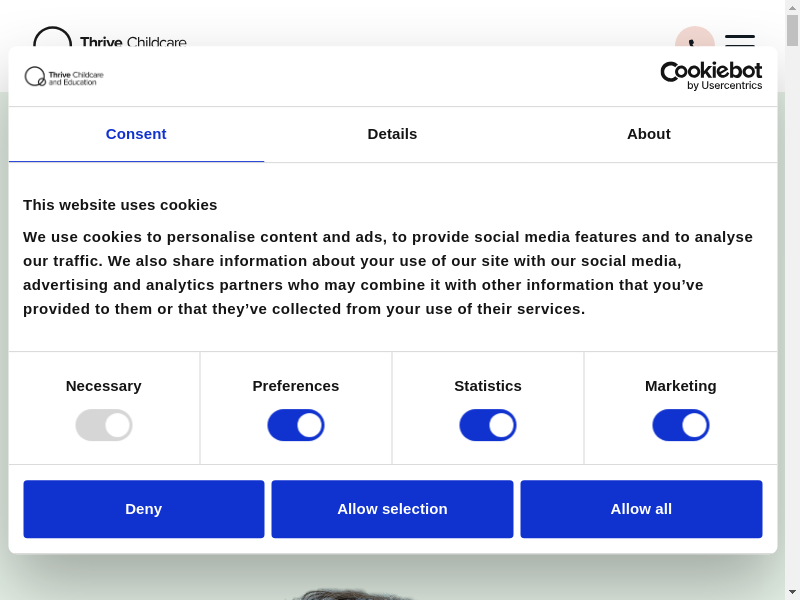Click the scrollbar up arrow

point(792,8)
